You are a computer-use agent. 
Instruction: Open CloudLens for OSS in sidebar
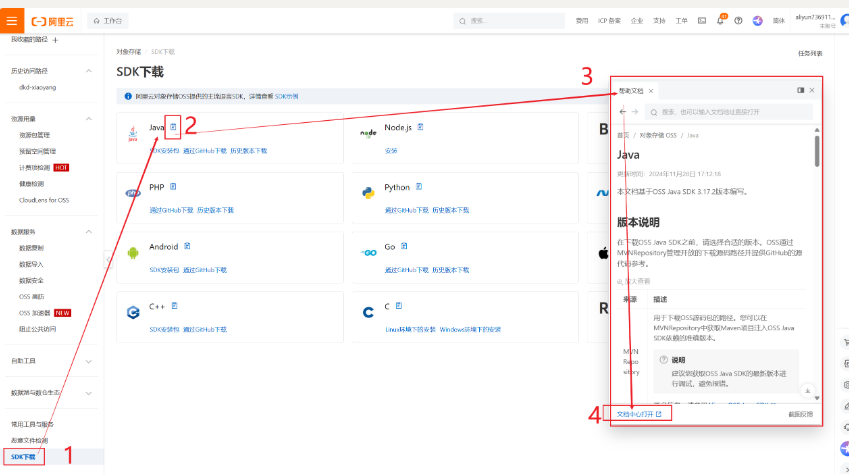coord(44,200)
